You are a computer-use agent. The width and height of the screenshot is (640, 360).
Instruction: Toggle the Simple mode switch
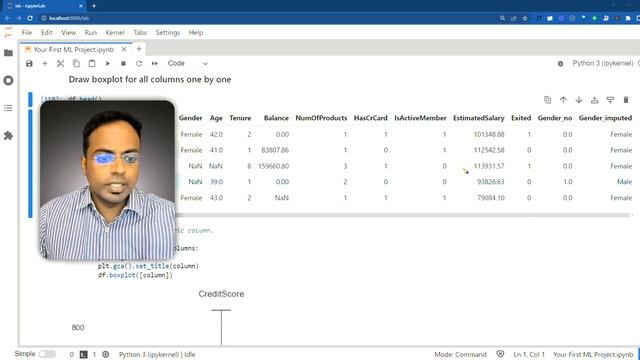pos(47,354)
